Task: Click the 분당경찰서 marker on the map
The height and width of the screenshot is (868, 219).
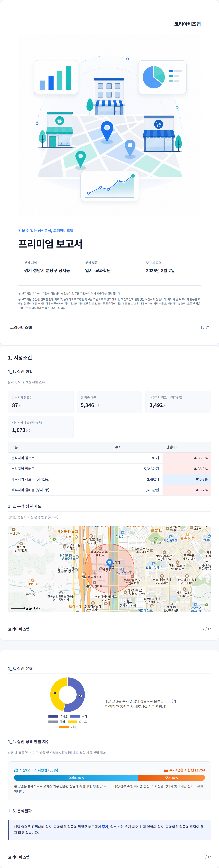Action: click(x=95, y=573)
